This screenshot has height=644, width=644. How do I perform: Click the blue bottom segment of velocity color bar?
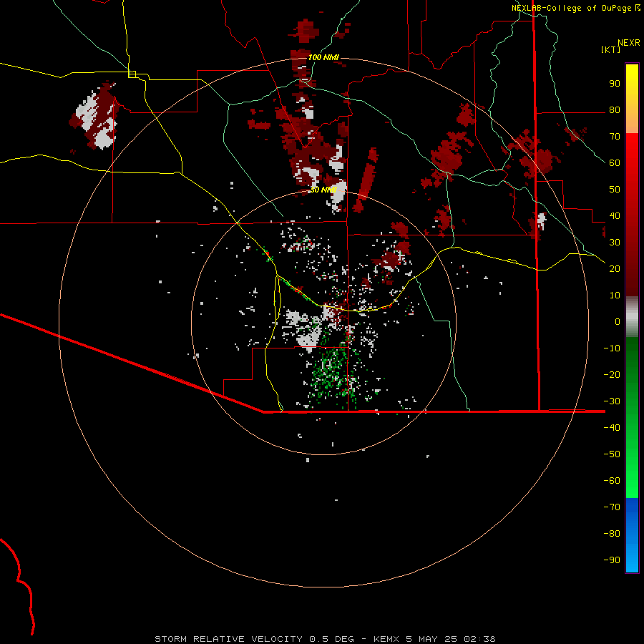(x=632, y=535)
